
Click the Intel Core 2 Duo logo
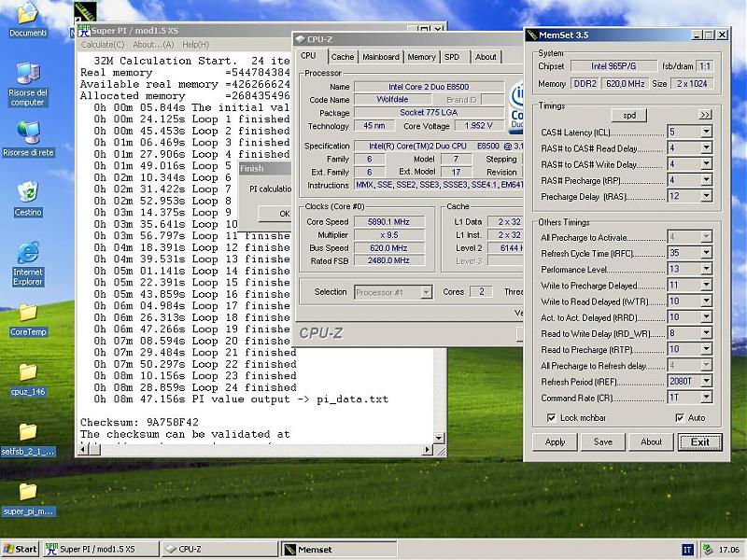pyautogui.click(x=515, y=107)
